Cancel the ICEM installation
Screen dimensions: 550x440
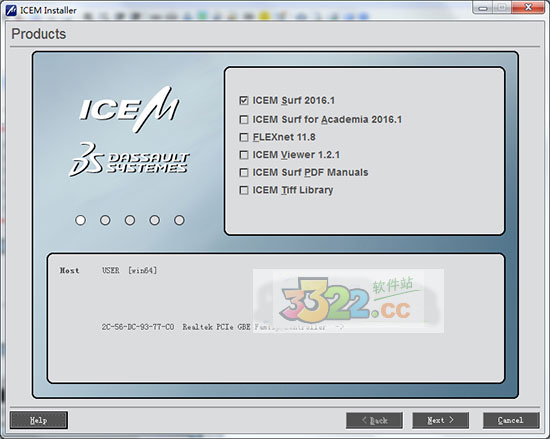(x=511, y=420)
